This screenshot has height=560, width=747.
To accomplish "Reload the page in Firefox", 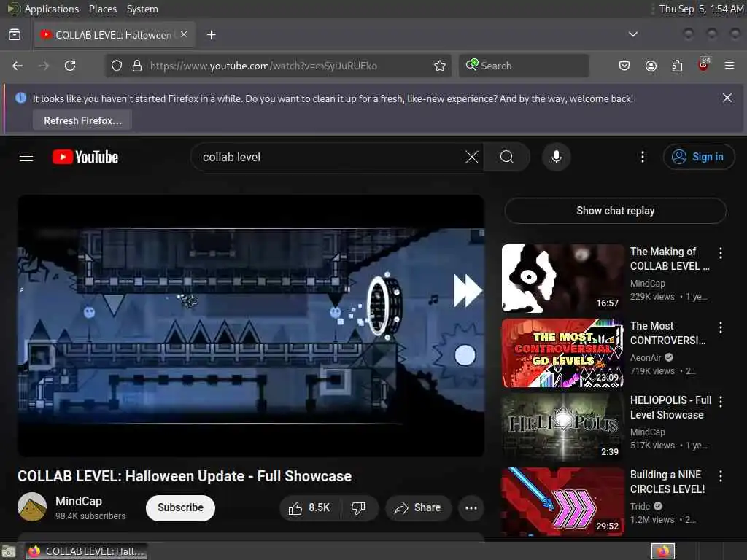I will [70, 66].
